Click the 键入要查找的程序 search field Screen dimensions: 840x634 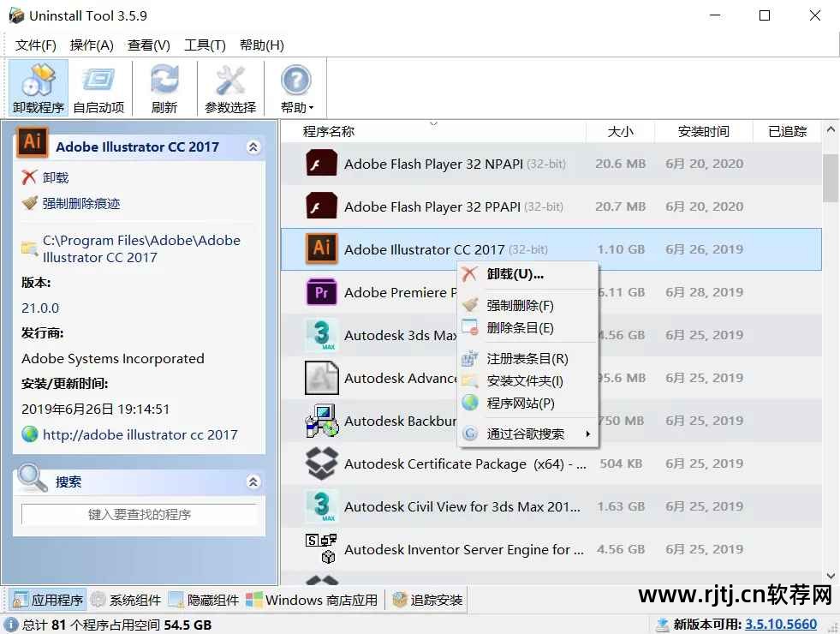pyautogui.click(x=140, y=515)
